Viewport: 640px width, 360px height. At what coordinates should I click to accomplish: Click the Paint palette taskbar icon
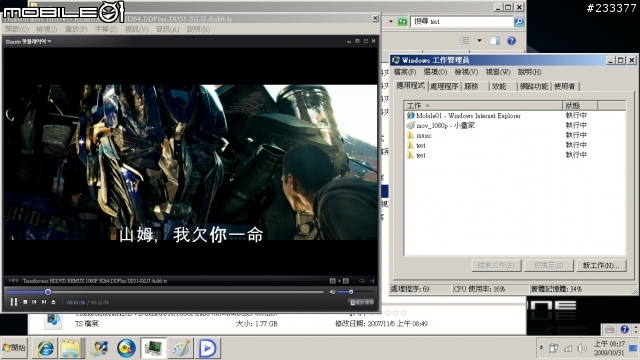coord(180,348)
